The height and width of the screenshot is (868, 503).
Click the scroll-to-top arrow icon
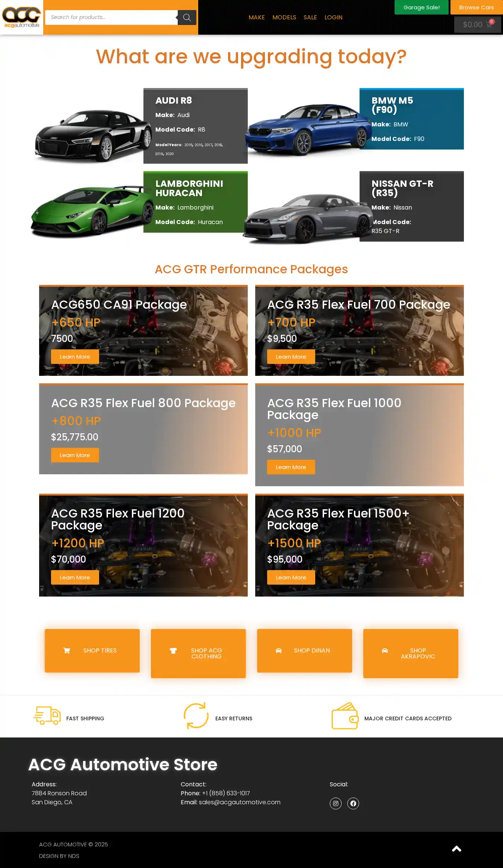pos(456,849)
